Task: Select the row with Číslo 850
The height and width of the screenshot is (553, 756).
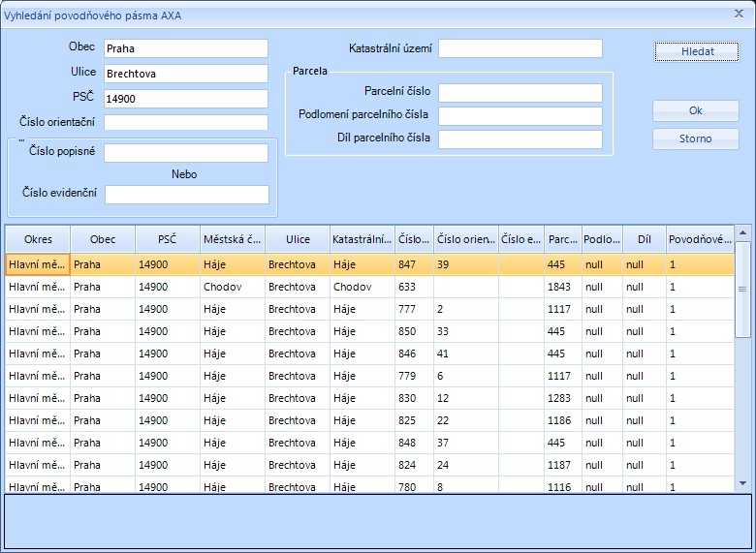Action: [x=370, y=331]
